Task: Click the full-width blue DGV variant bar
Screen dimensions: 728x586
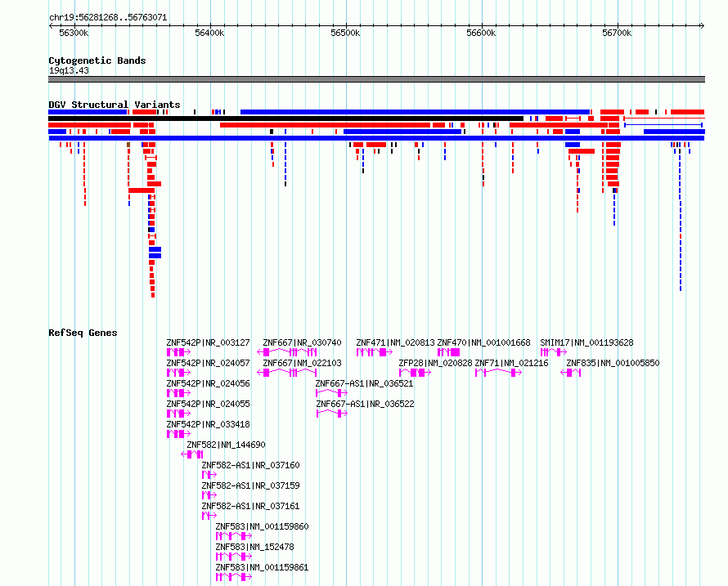Action: tap(376, 138)
